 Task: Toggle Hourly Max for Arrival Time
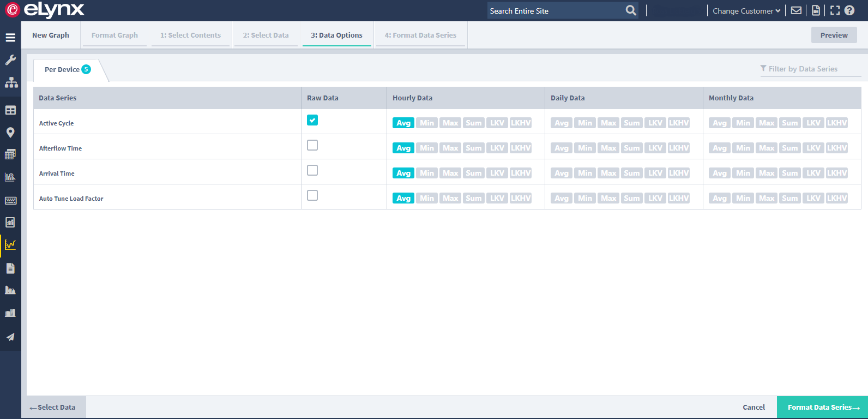pyautogui.click(x=450, y=173)
